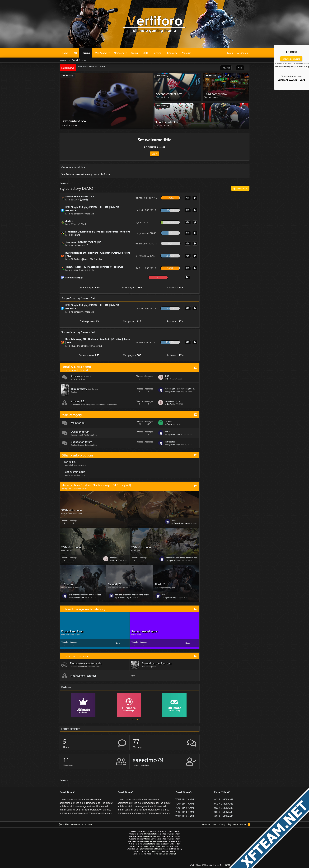Click the orange Log in welcome button
Image resolution: width=309 pixels, height=868 pixels.
point(154,154)
